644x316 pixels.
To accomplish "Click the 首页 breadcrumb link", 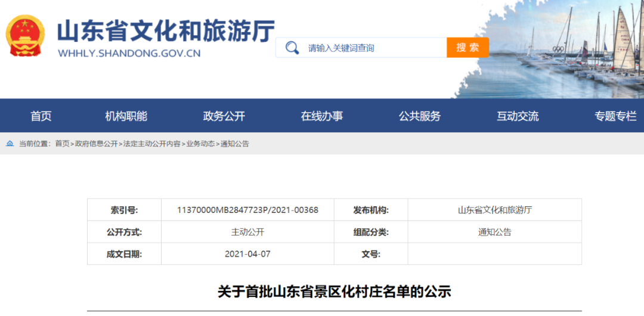I will tap(62, 144).
